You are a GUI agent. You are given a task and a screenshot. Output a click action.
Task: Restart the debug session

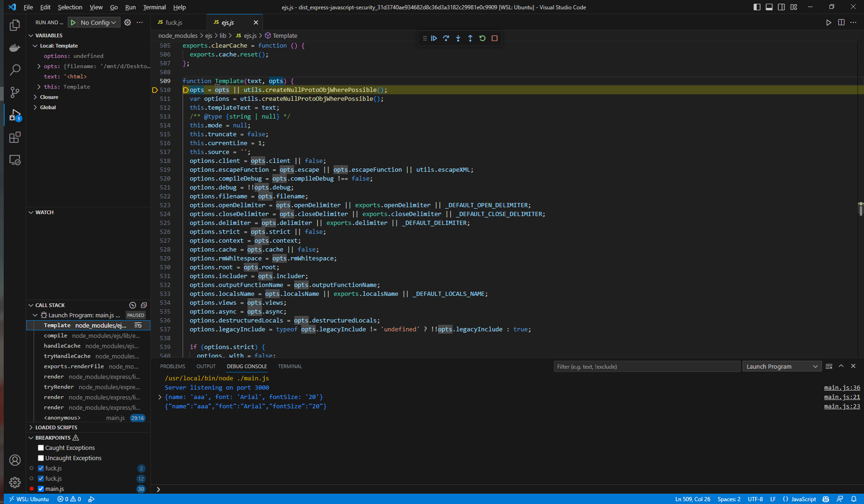pos(482,38)
